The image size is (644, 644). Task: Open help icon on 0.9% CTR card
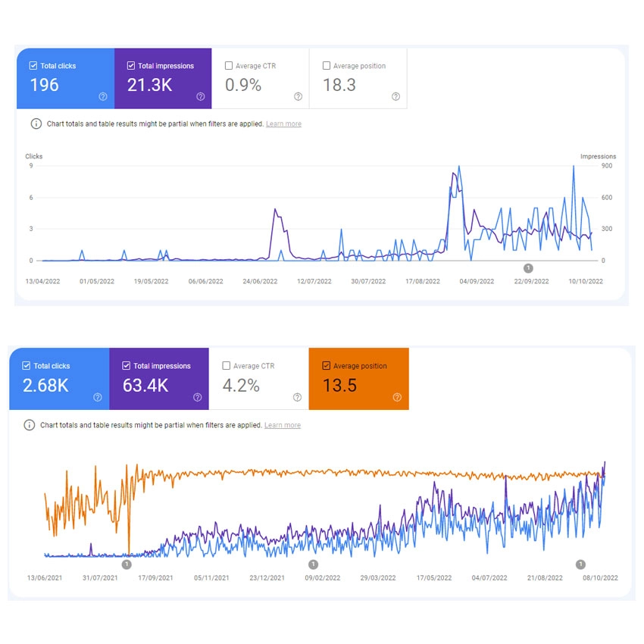[299, 96]
